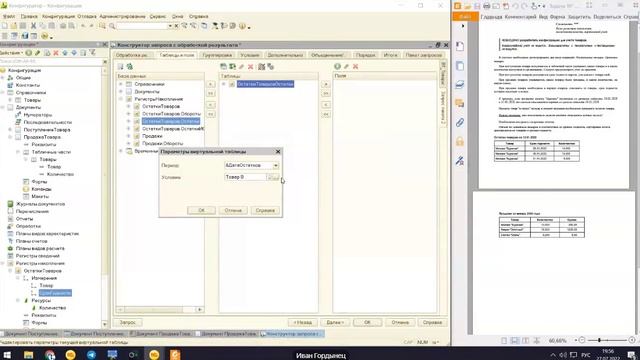The height and width of the screenshot is (360, 640).
Task: Open the Конфигурация menu
Action: (58, 16)
